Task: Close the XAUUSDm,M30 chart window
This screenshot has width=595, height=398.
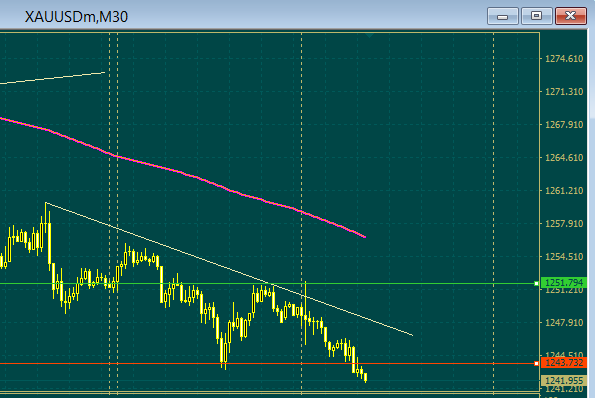Action: (x=570, y=16)
